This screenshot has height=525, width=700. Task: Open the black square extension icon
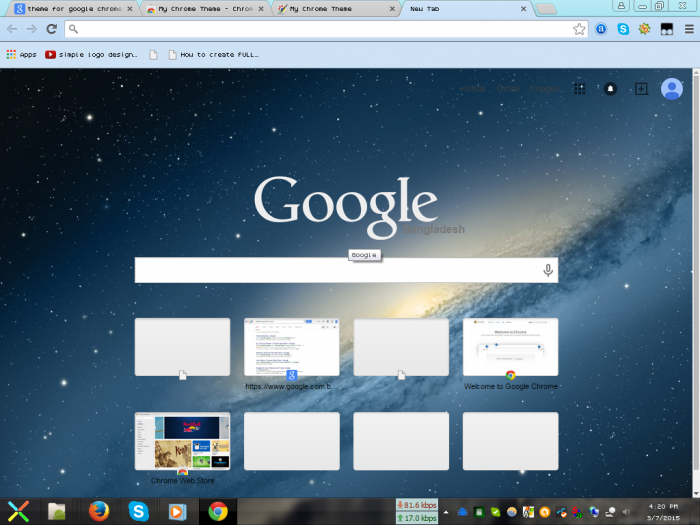point(667,29)
